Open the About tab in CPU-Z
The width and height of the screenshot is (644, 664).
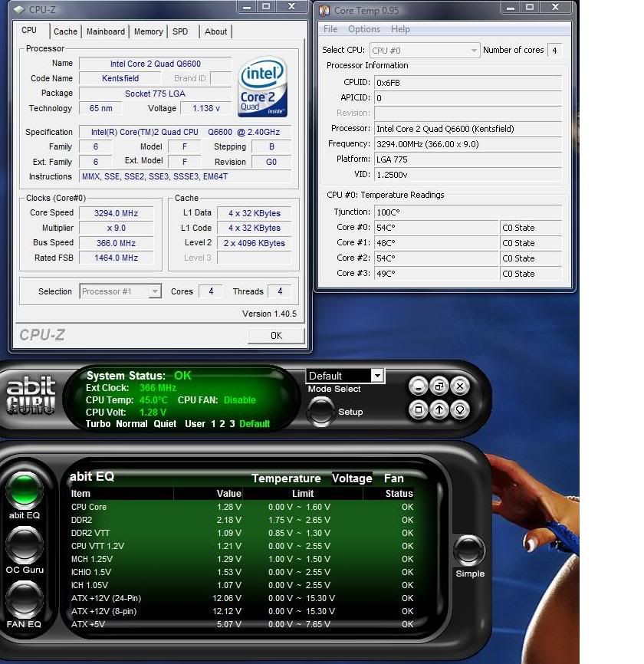pyautogui.click(x=215, y=31)
